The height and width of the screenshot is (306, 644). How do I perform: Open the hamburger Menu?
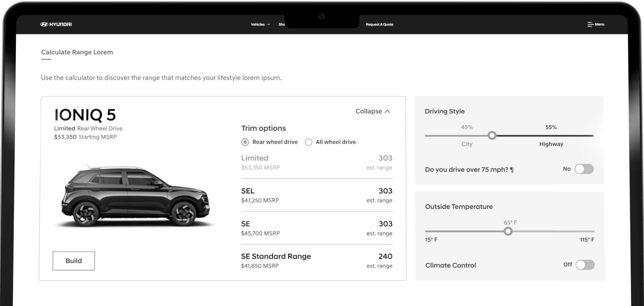coord(595,24)
